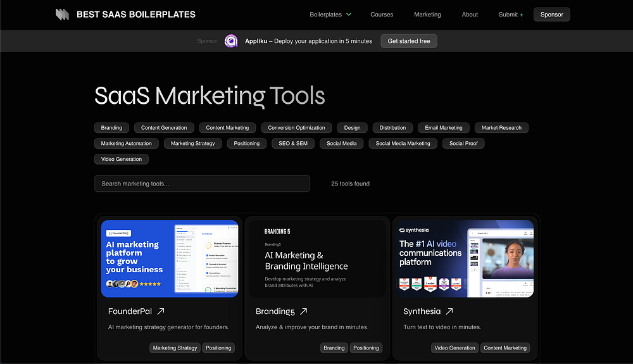Click 'Turn text to video in minutes.' text
633x364 pixels.
pos(442,327)
